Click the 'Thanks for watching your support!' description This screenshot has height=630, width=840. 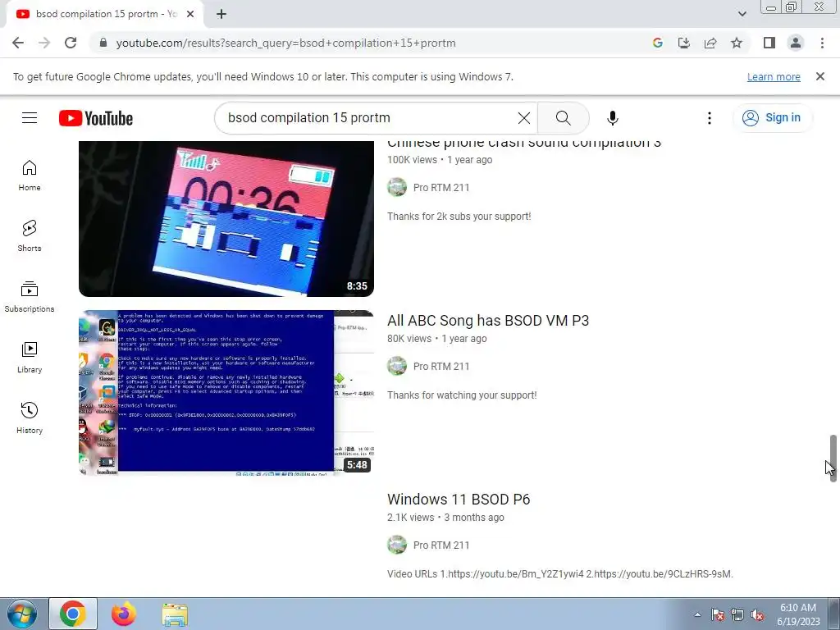pyautogui.click(x=462, y=395)
